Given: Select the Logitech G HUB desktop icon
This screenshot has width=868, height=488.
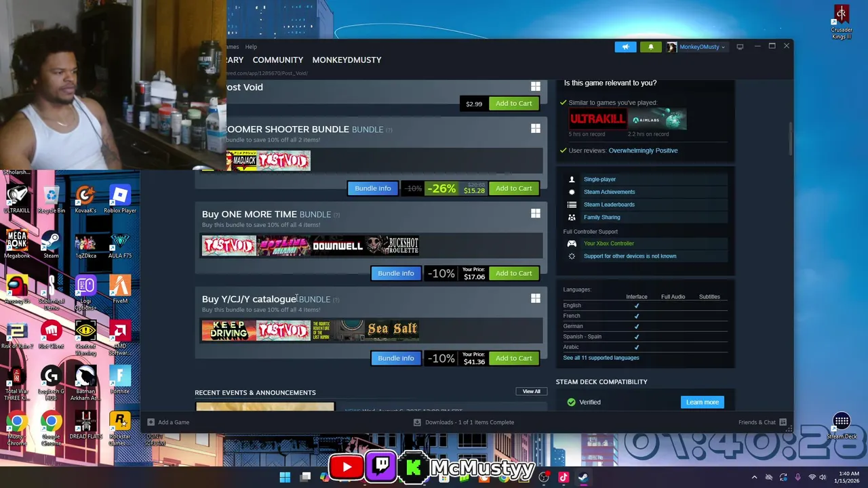Looking at the screenshot, I should (x=52, y=384).
